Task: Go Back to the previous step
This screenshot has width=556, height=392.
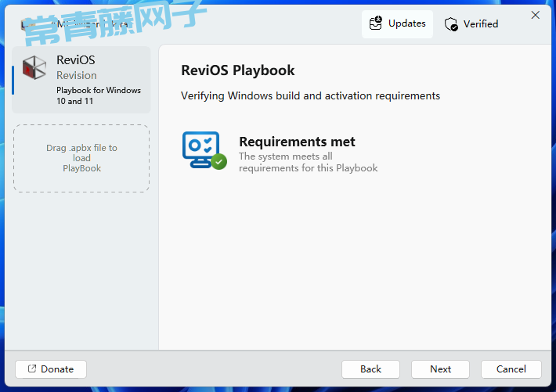Action: pos(370,369)
